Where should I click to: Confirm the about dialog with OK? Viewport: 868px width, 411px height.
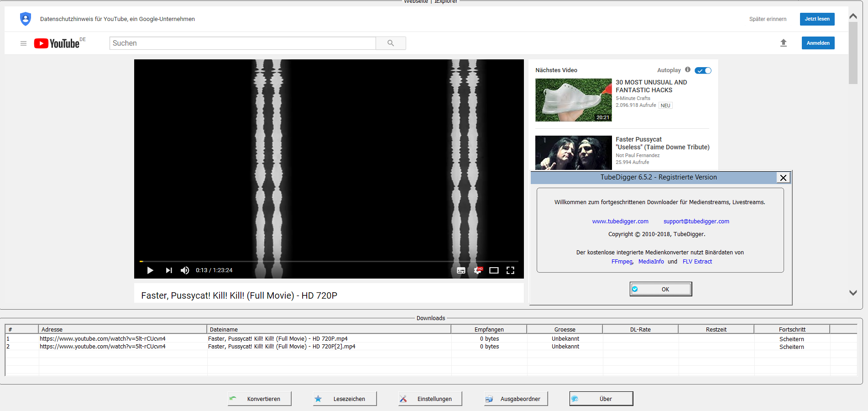661,289
